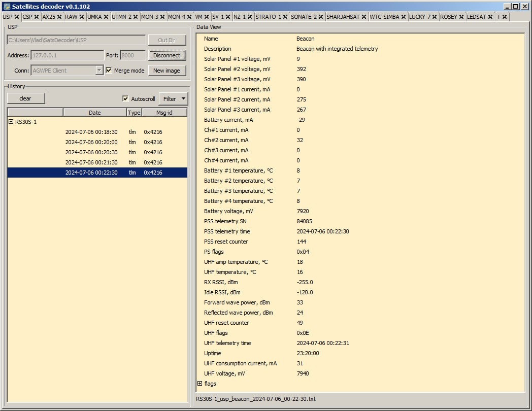Open the WTC-SIMBA tab

pos(384,17)
